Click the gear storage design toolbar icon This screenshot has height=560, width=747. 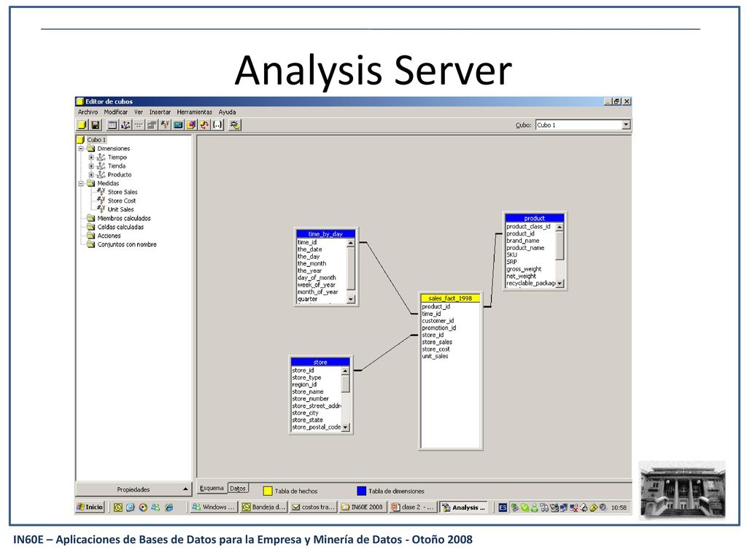234,125
